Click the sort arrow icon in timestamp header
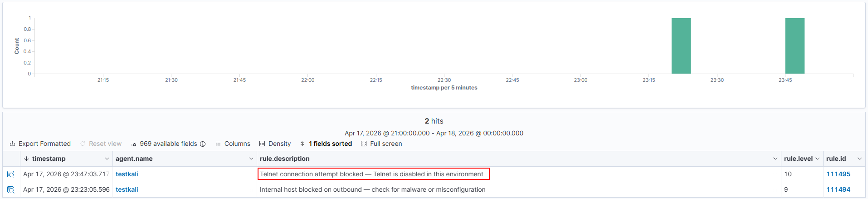This screenshot has width=868, height=199. pos(26,159)
